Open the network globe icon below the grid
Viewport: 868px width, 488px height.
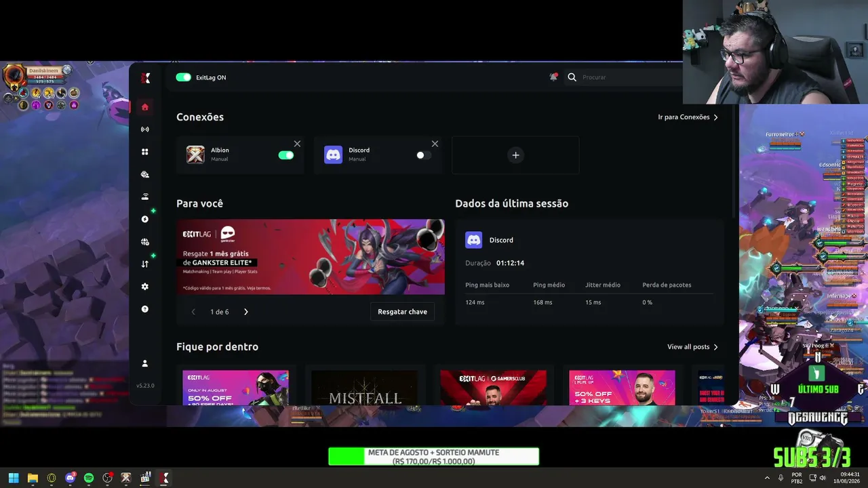coord(144,174)
